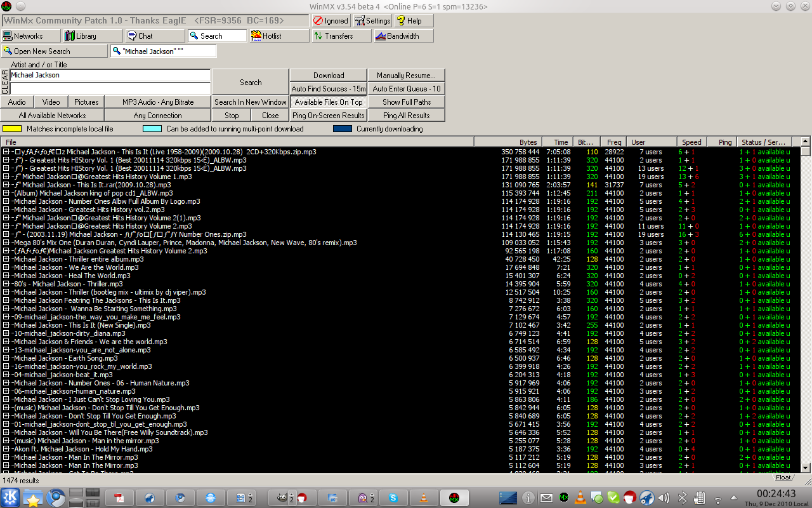Click the Bluetooth tray icon
812x508 pixels.
coord(683,498)
